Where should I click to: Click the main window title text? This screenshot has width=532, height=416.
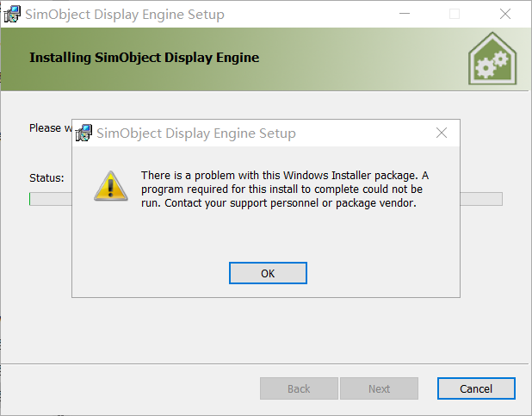125,15
